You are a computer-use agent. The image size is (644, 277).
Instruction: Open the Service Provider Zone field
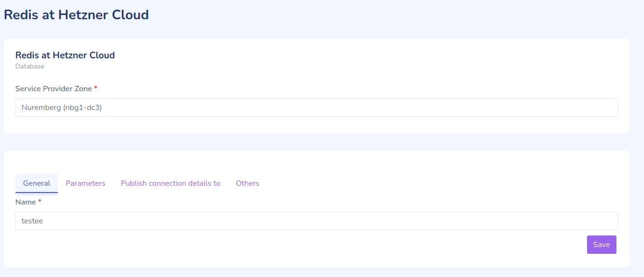click(316, 108)
